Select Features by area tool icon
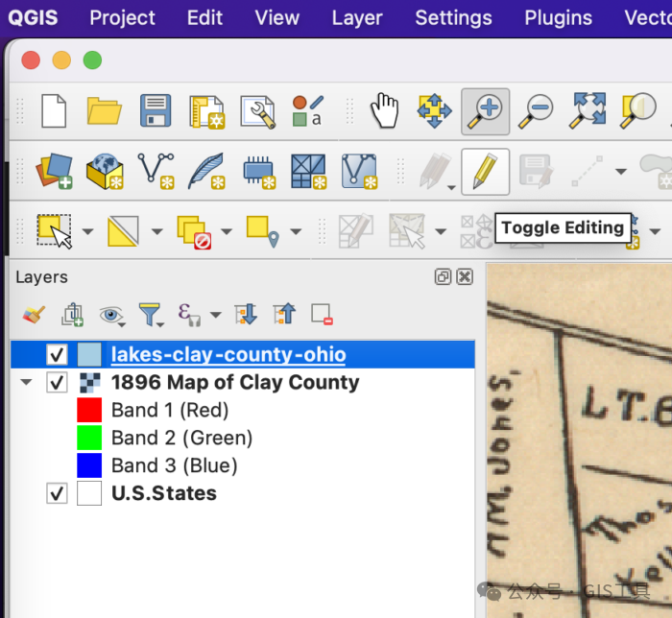 [x=54, y=231]
